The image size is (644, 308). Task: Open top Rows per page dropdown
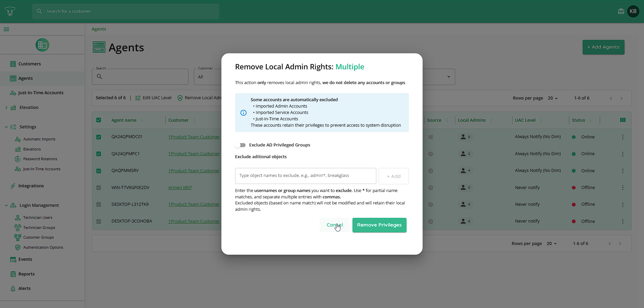tap(553, 98)
